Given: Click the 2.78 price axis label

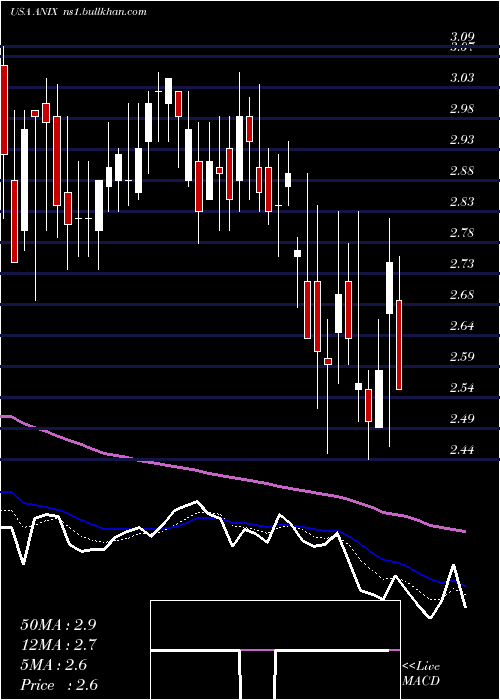Looking at the screenshot, I should (x=462, y=233).
